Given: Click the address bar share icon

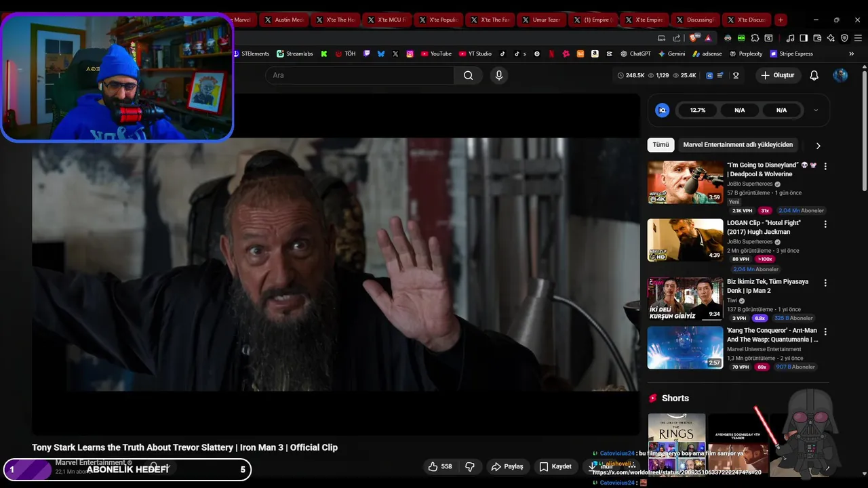Looking at the screenshot, I should [x=677, y=38].
